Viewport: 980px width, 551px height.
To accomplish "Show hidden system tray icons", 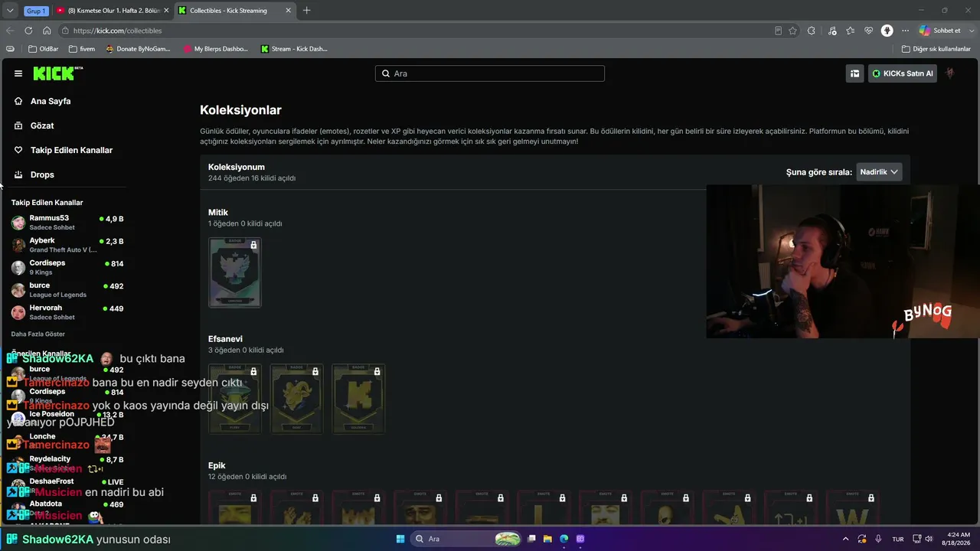I will tap(845, 539).
